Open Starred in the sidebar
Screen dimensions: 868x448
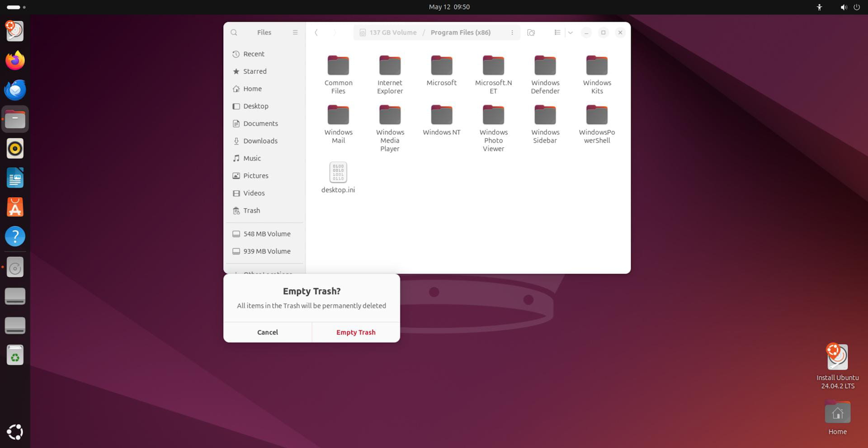click(x=264, y=71)
